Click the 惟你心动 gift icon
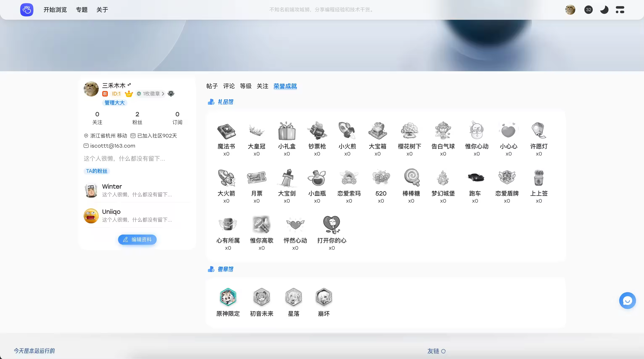The height and width of the screenshot is (359, 644). click(x=477, y=130)
